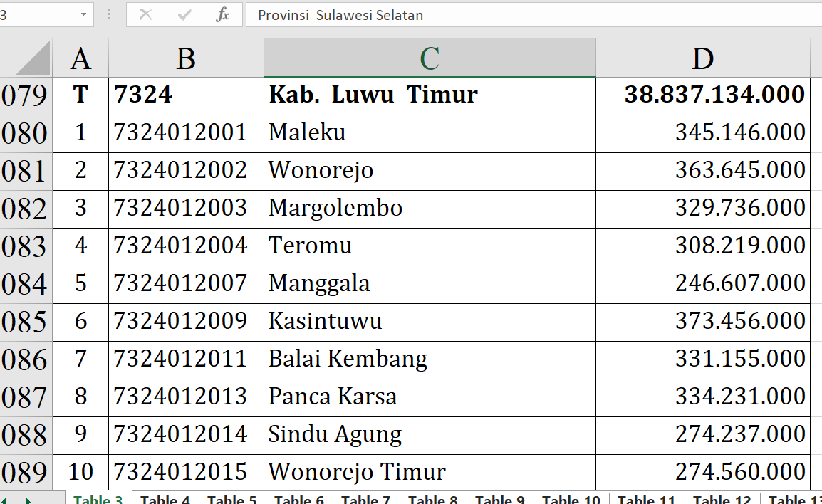Select the column D header
This screenshot has height=504, width=822.
(702, 58)
